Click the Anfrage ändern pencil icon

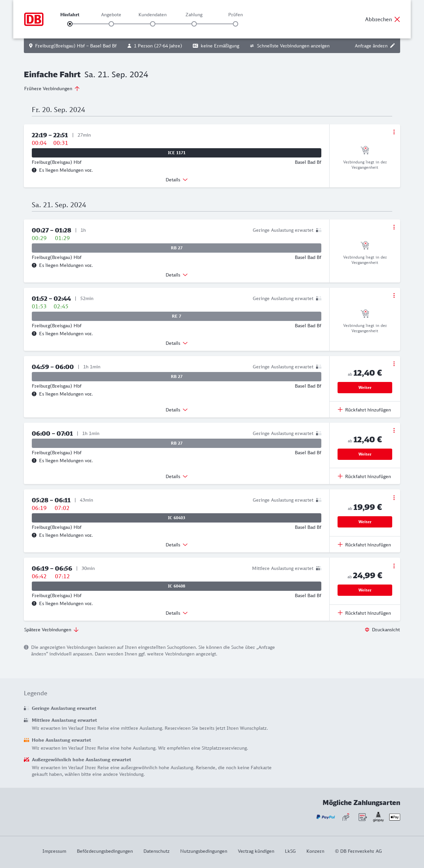tap(392, 46)
